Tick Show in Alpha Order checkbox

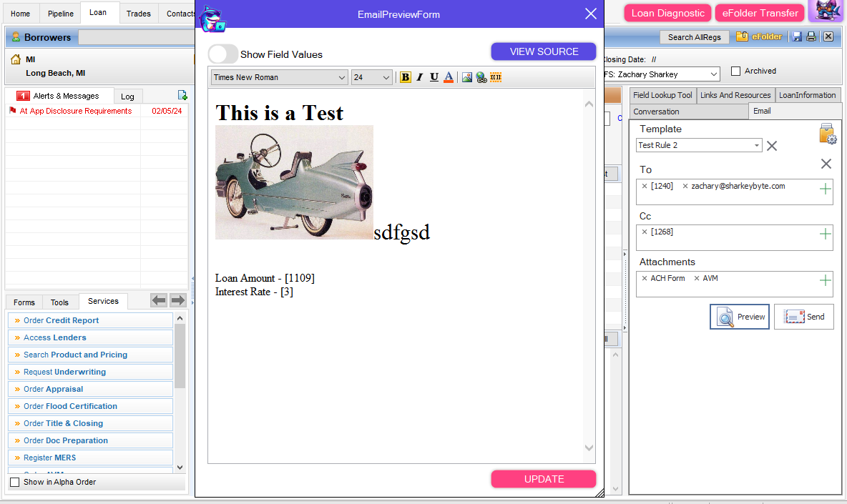coord(15,483)
